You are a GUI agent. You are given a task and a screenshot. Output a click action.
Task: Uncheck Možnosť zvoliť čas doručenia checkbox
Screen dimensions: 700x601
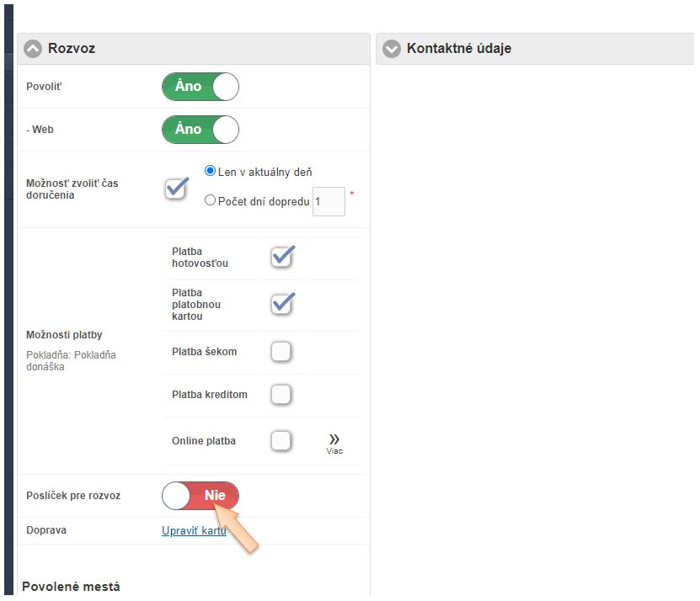pyautogui.click(x=176, y=188)
